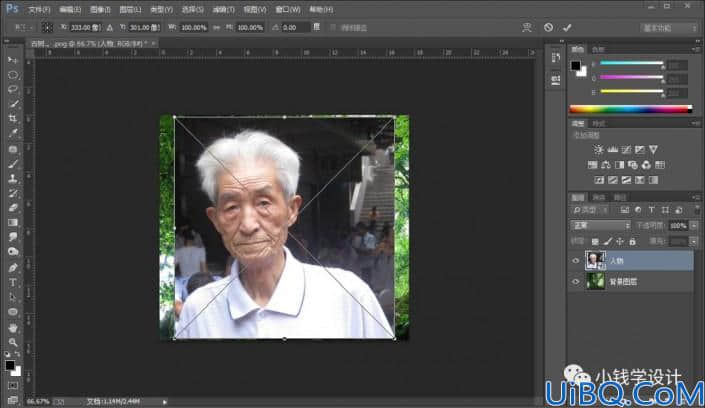
Task: Switch between free transform and warp modes
Action: [x=527, y=27]
